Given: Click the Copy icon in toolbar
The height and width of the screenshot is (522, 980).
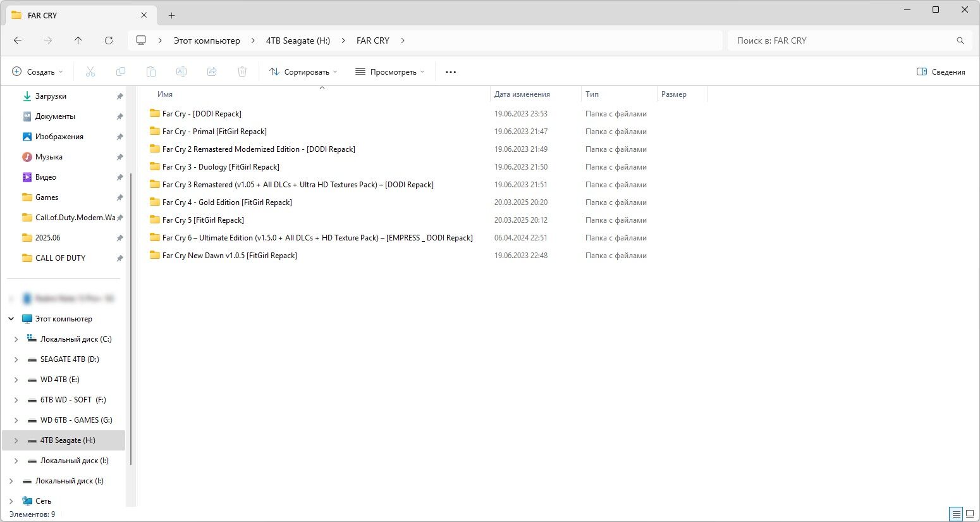Looking at the screenshot, I should pos(121,72).
